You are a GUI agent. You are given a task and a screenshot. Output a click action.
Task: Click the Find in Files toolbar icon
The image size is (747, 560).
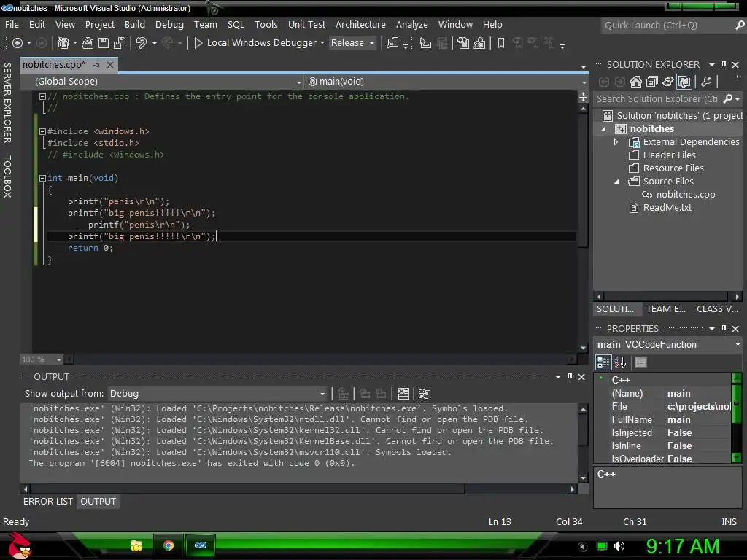pyautogui.click(x=392, y=43)
